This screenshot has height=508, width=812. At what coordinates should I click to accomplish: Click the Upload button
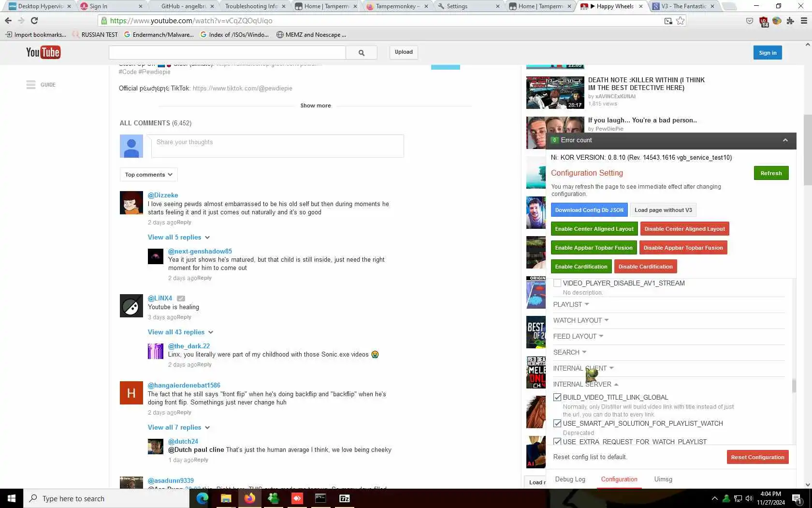point(404,52)
